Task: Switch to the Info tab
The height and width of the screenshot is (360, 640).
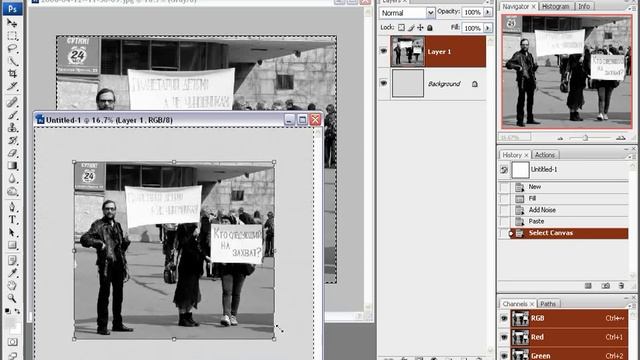Action: [x=584, y=7]
